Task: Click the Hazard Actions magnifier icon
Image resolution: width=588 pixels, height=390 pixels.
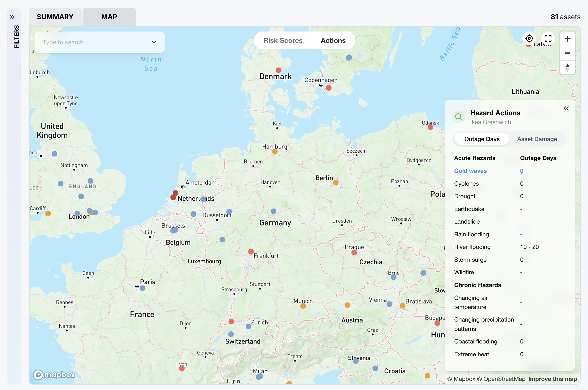Action: tap(459, 117)
